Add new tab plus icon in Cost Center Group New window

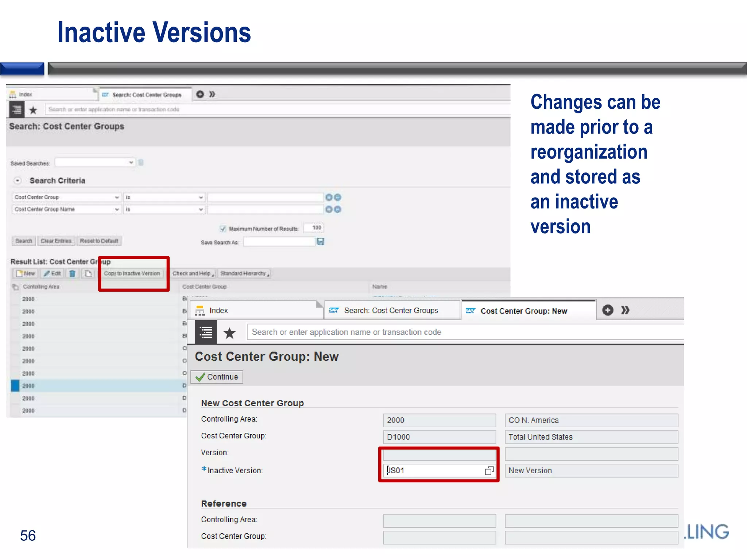tap(608, 310)
